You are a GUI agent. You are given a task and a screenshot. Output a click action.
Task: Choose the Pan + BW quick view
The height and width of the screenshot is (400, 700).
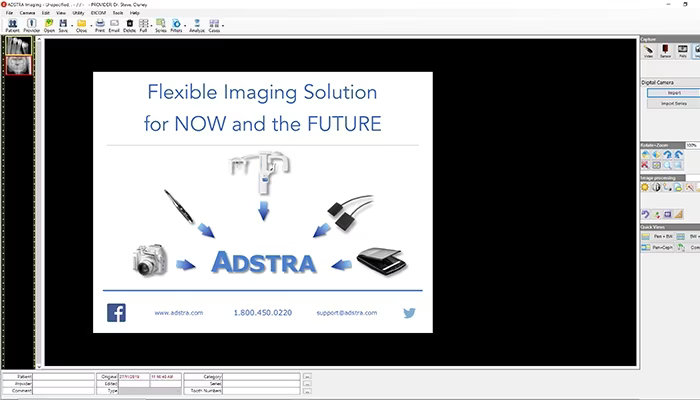pos(658,236)
